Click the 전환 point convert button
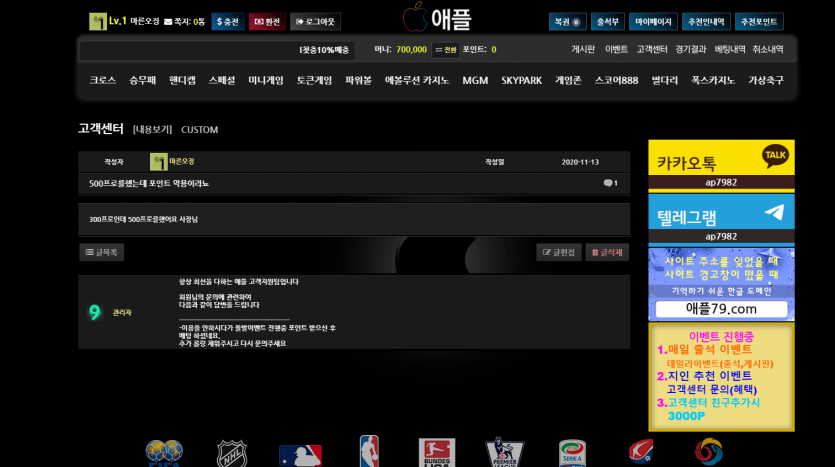The image size is (835, 467). coord(446,50)
